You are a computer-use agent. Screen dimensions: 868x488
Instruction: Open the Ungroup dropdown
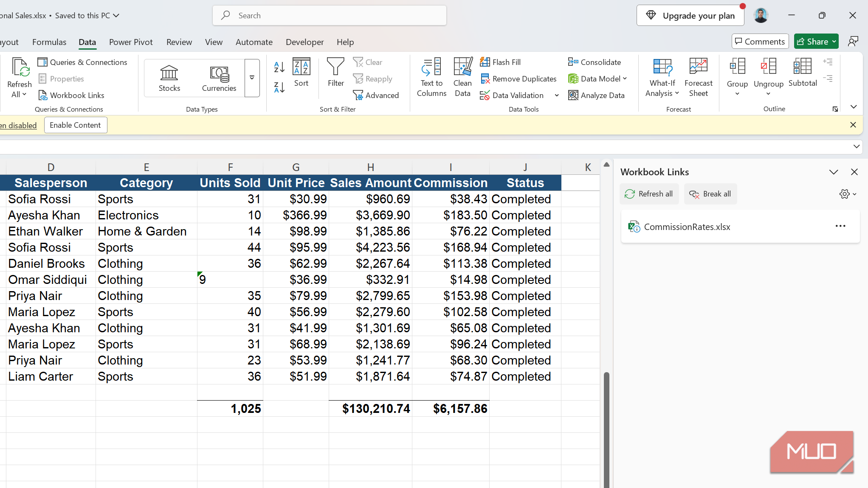click(x=768, y=94)
